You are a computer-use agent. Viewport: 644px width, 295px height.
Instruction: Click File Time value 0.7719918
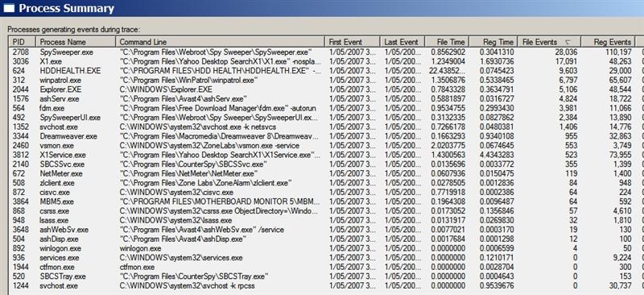(x=448, y=192)
